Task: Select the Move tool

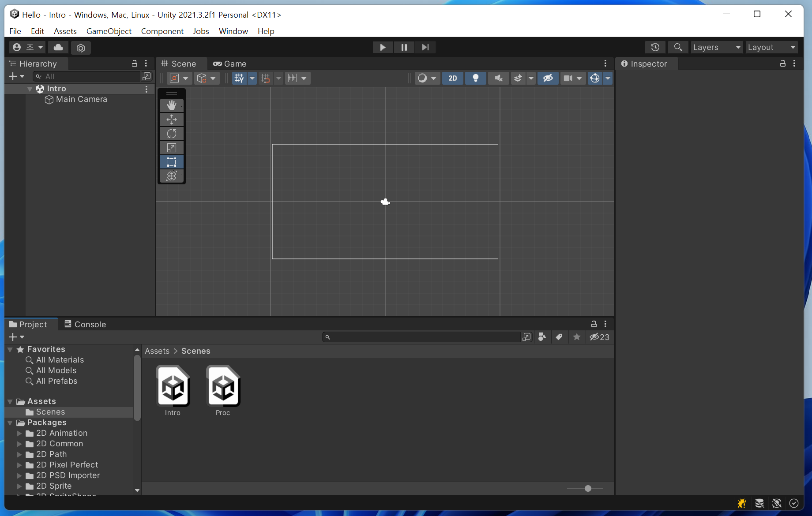Action: [x=172, y=119]
